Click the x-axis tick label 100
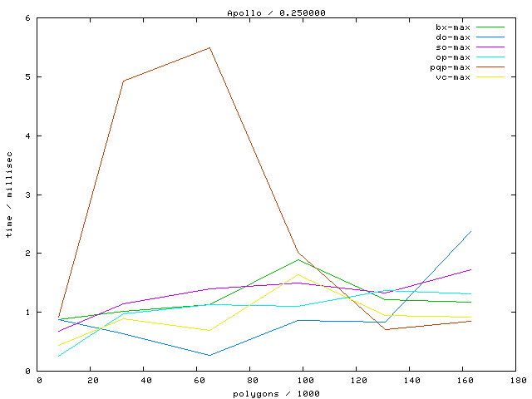This screenshot has width=532, height=399. click(304, 381)
